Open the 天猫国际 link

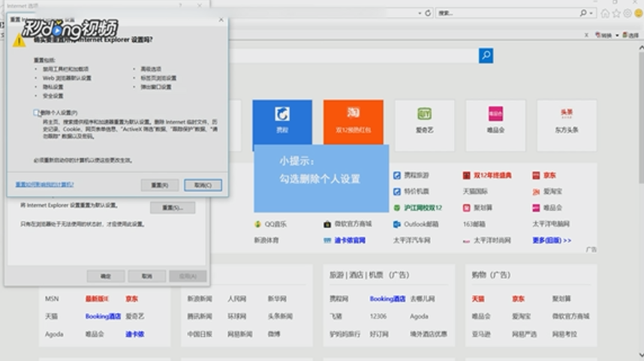click(475, 191)
